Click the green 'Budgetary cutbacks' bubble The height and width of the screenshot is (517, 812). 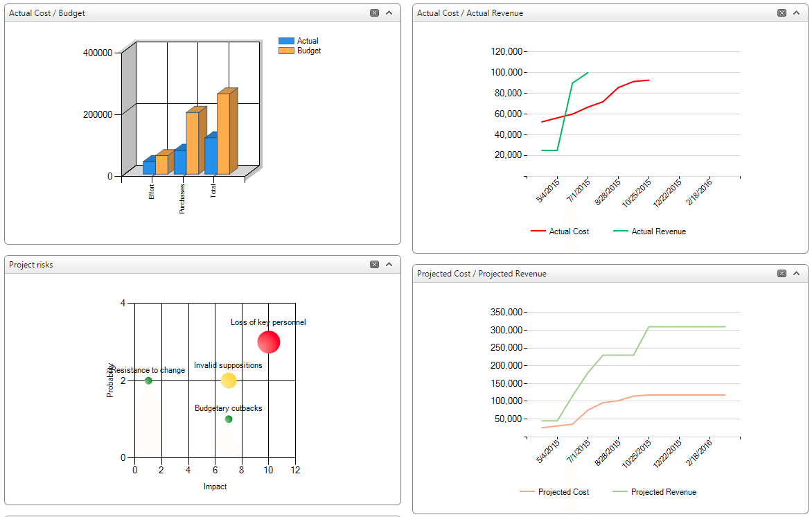pyautogui.click(x=229, y=419)
